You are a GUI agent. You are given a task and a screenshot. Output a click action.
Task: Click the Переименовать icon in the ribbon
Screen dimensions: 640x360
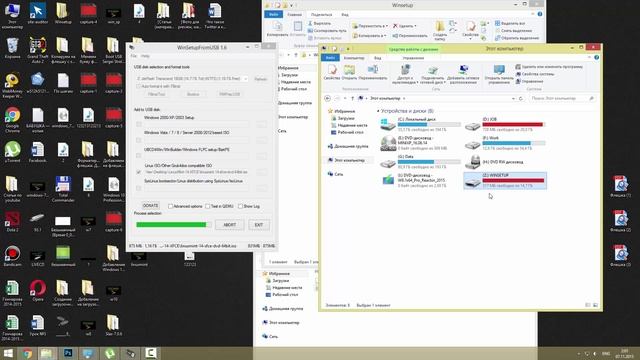373,72
